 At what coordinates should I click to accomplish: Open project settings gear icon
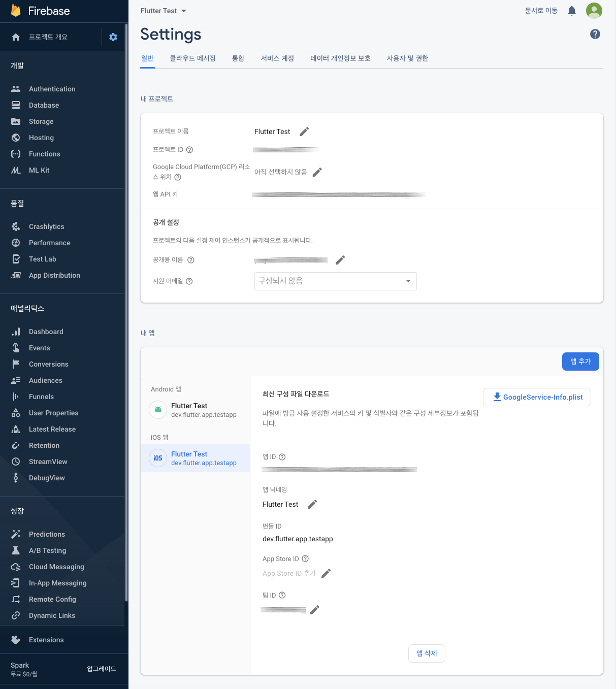(x=113, y=37)
